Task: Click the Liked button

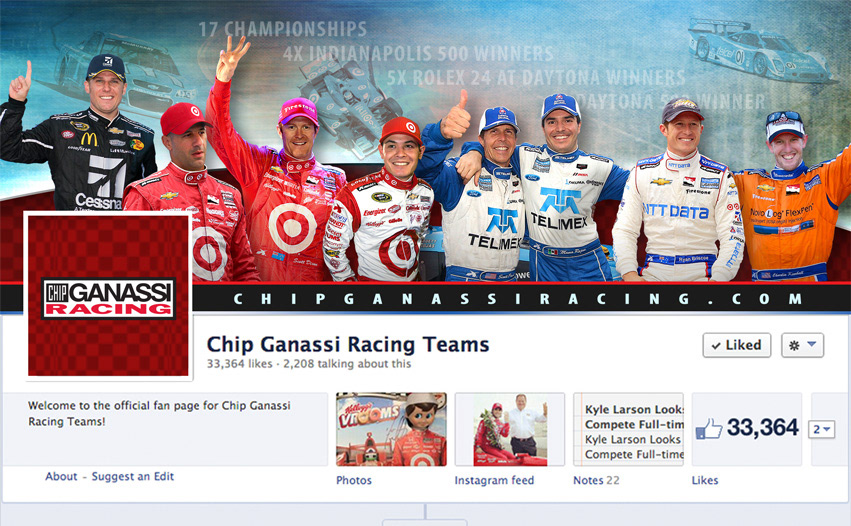Action: point(736,345)
